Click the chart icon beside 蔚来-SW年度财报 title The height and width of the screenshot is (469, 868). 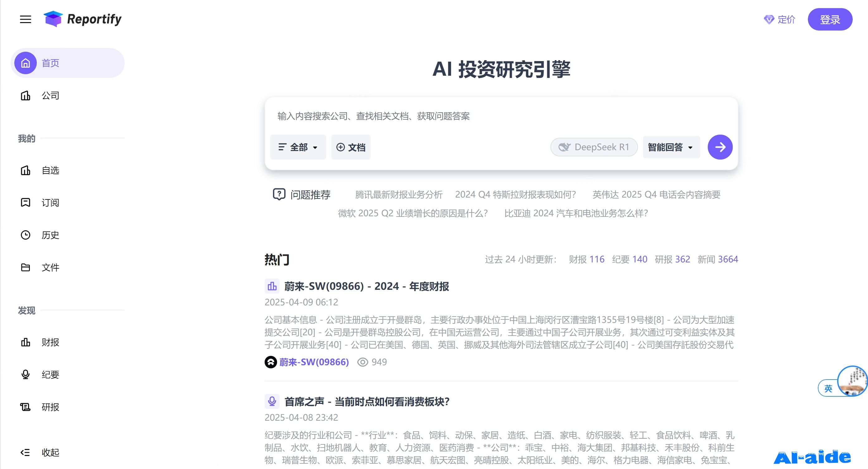click(272, 286)
